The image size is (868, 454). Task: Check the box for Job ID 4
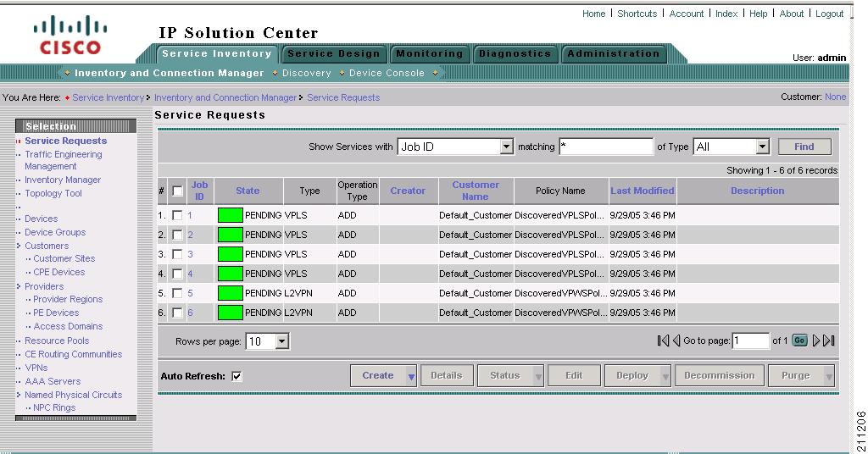coord(177,274)
